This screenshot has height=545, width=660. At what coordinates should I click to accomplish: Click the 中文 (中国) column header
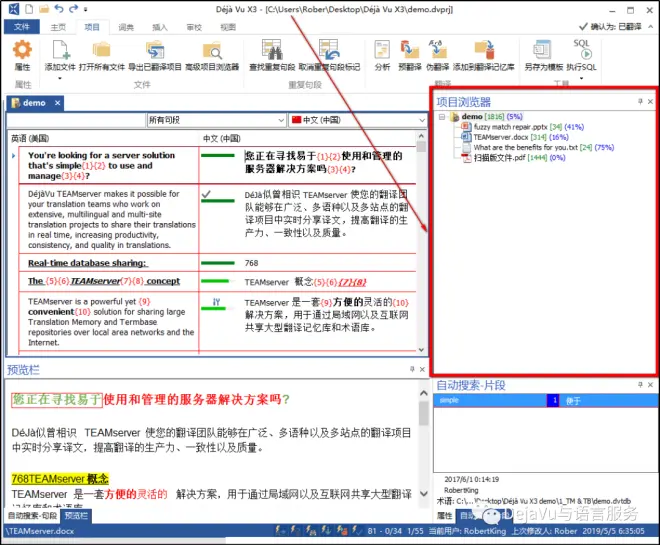[222, 138]
